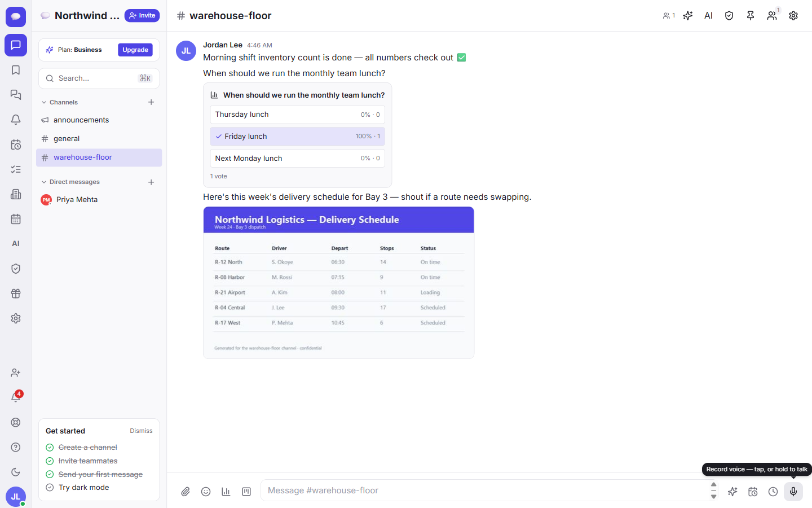Open the JL user avatar menu

pos(16,497)
